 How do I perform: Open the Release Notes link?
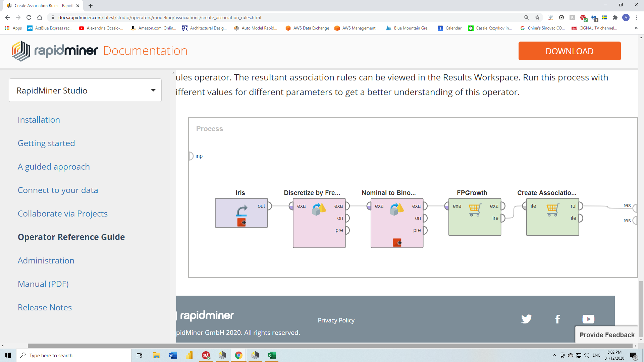tap(45, 307)
